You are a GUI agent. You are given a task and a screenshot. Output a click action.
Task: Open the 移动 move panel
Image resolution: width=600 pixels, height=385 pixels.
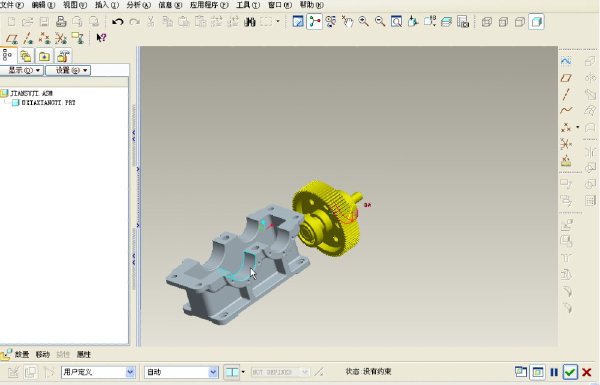pyautogui.click(x=43, y=354)
